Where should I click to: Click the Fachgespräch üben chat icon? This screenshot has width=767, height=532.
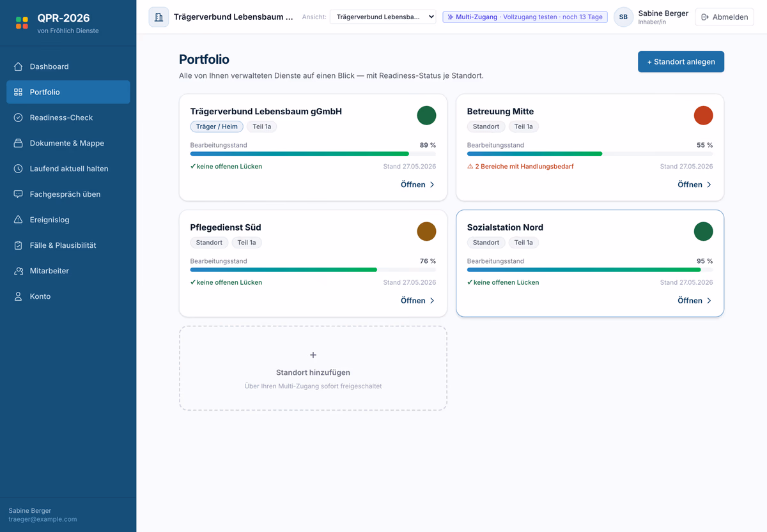click(x=18, y=194)
